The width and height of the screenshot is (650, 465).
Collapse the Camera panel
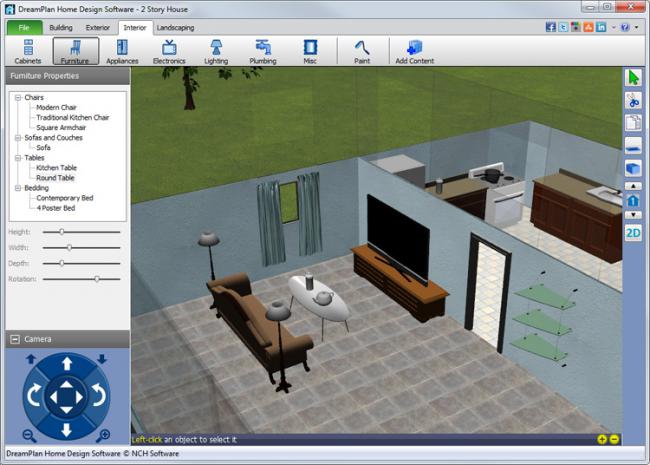[15, 339]
